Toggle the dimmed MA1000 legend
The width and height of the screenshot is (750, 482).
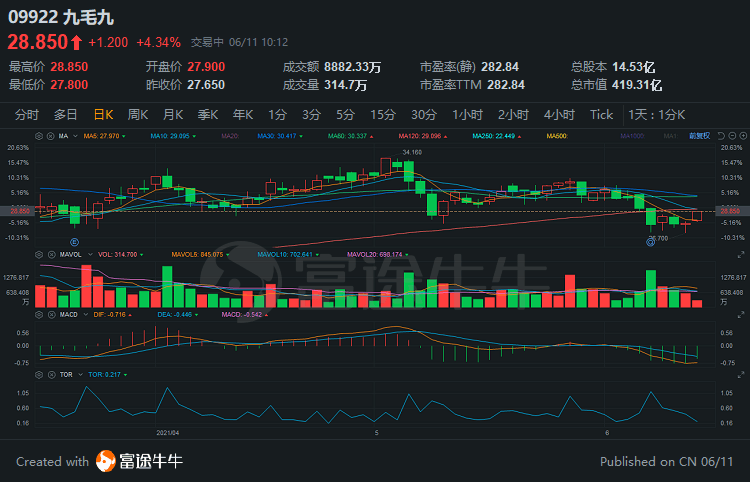(632, 136)
